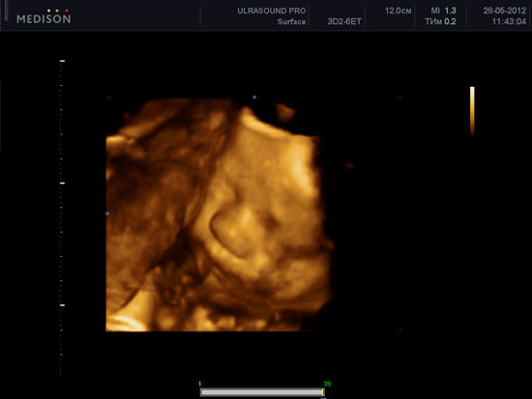532x399 pixels.
Task: Click the sepia color map bar
Action: pos(472,111)
